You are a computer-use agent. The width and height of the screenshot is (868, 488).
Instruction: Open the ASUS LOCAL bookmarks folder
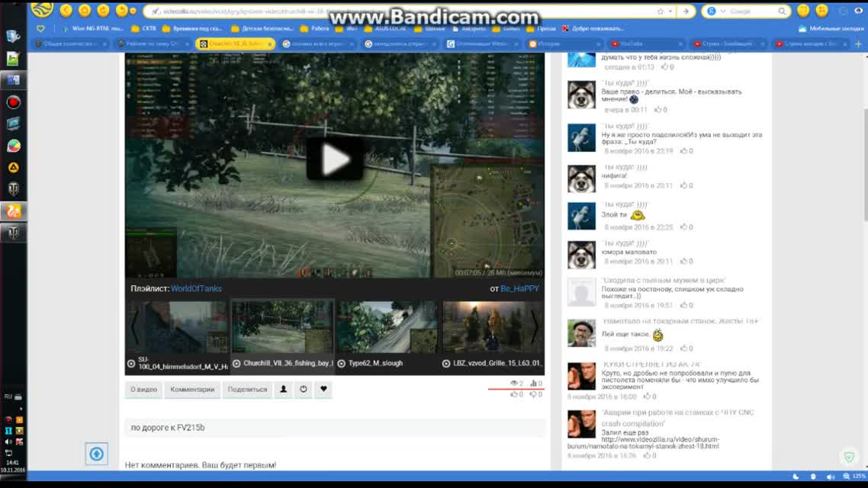tap(386, 28)
